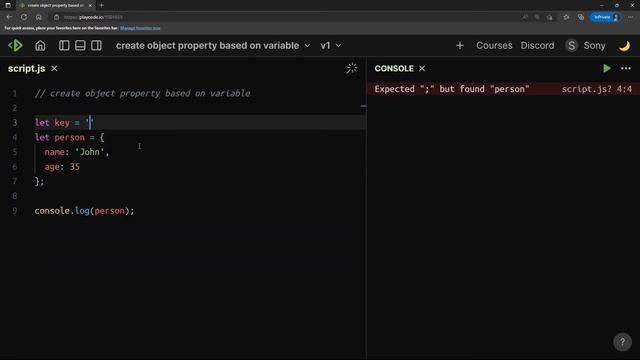Go to the home dashboard icon
The height and width of the screenshot is (360, 640).
(40, 45)
